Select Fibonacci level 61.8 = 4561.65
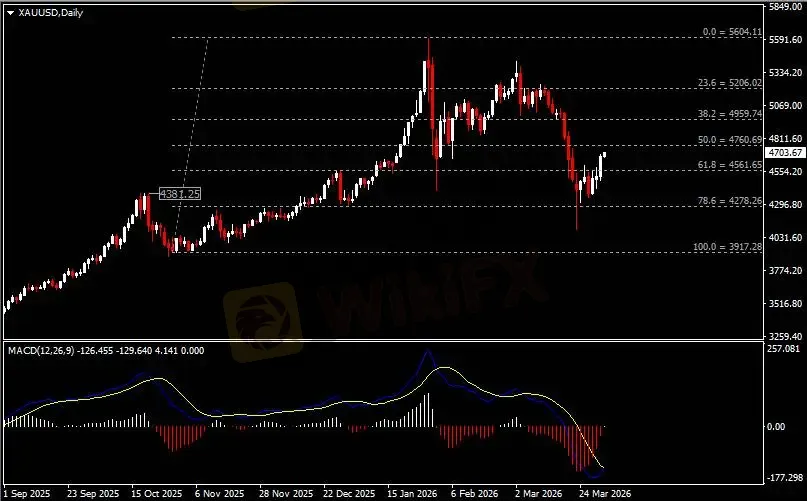 [730, 165]
